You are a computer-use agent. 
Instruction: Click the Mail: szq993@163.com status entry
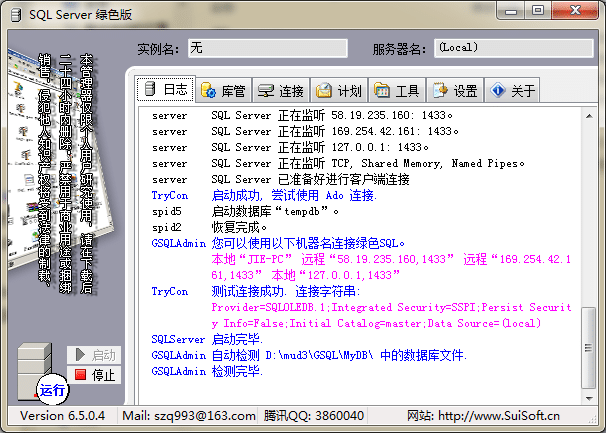pos(189,416)
